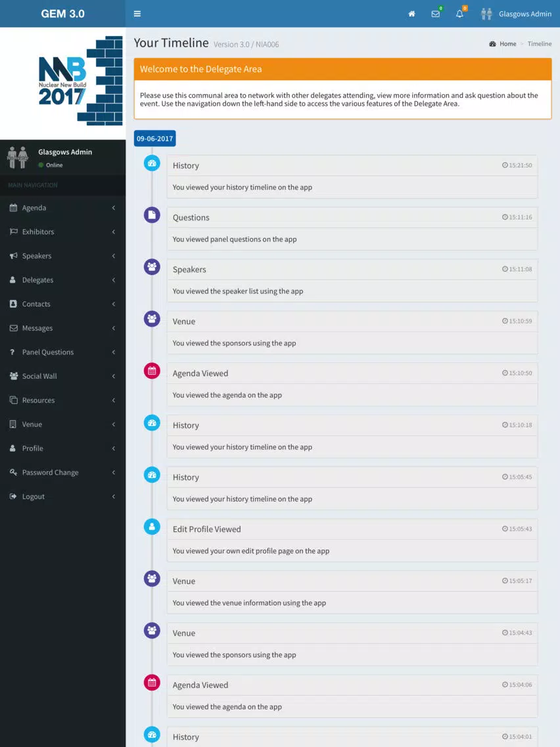Click the Exhibitors flag icon in sidebar
The height and width of the screenshot is (747, 560).
13,231
